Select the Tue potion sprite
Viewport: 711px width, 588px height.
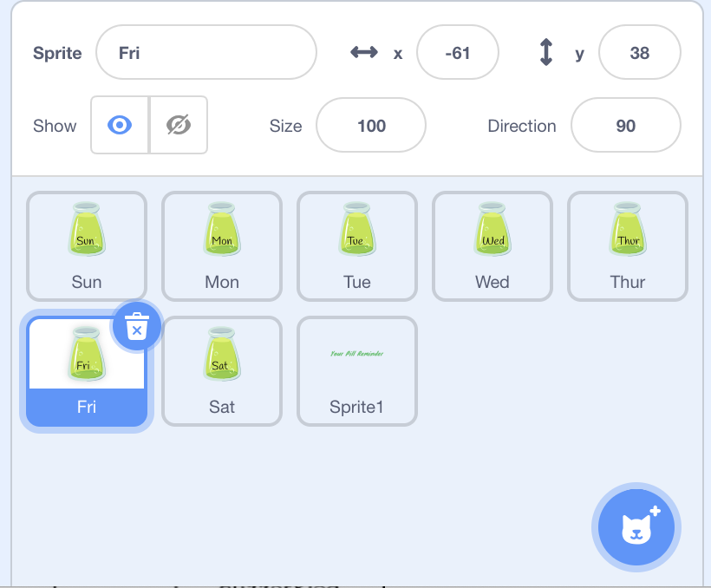[357, 246]
